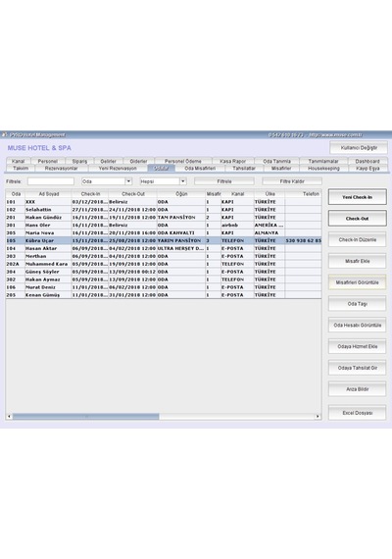Select the room 201 Hakan Gündüz row
This screenshot has width=392, height=559.
164,217
